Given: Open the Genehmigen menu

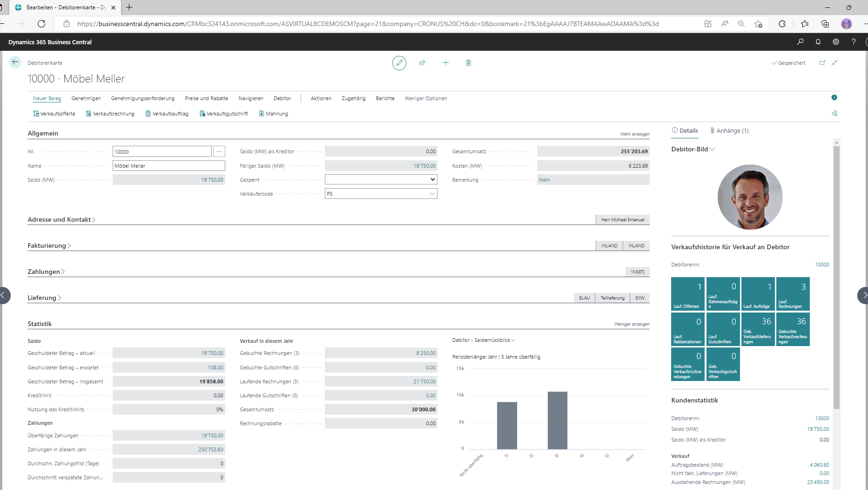Looking at the screenshot, I should [x=86, y=98].
